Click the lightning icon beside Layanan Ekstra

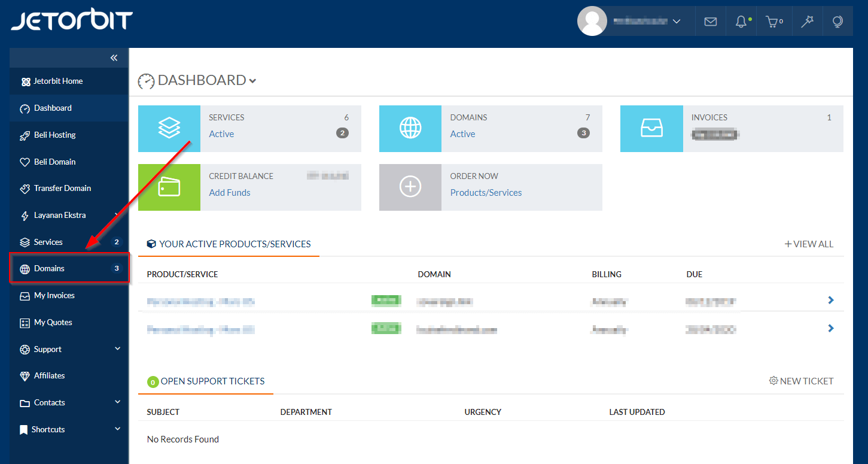25,216
